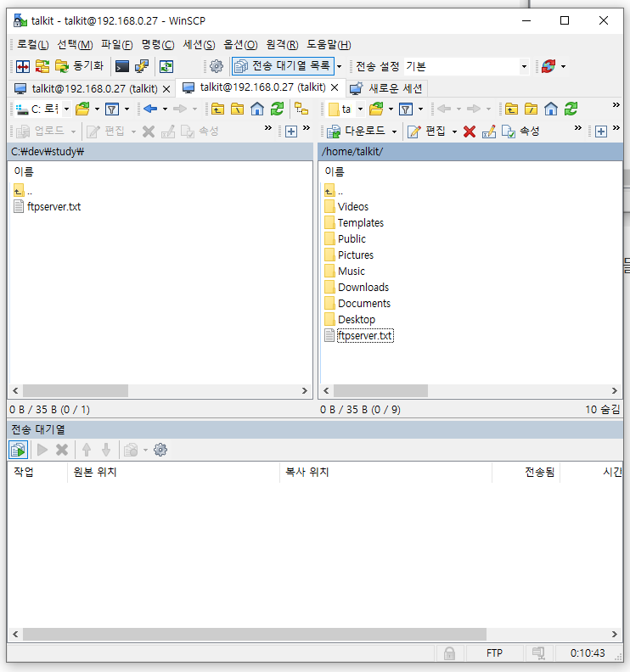The height and width of the screenshot is (672, 630).
Task: Open the terminal console icon
Action: tap(122, 66)
